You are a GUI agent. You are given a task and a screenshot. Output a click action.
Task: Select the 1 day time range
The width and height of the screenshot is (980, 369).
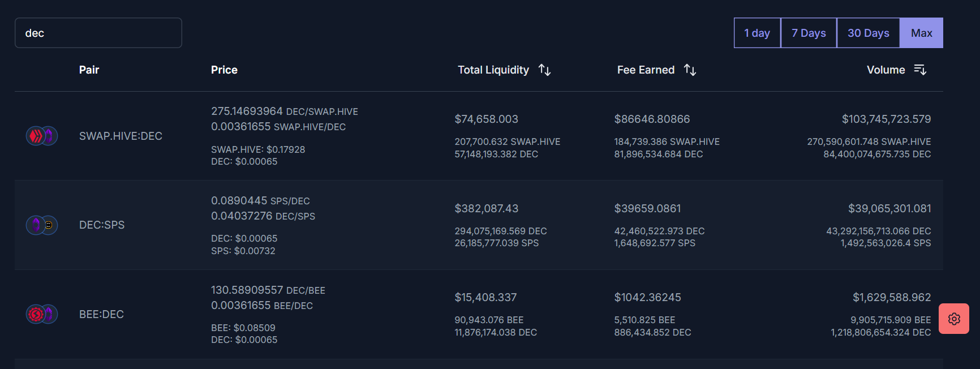click(757, 33)
